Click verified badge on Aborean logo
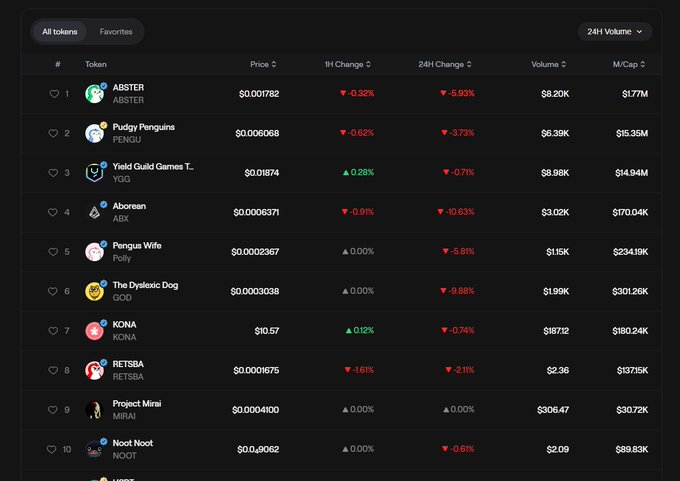Viewport: 680px width, 481px height. pyautogui.click(x=104, y=204)
